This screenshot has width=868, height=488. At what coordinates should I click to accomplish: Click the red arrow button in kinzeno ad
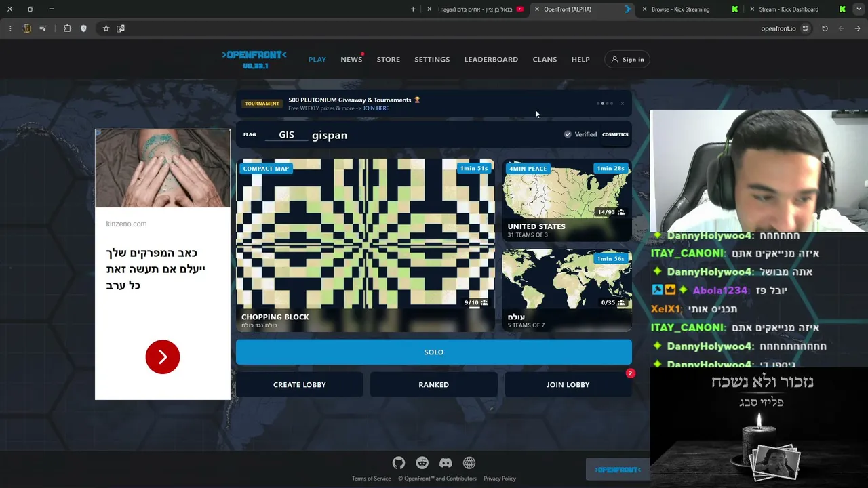point(163,357)
